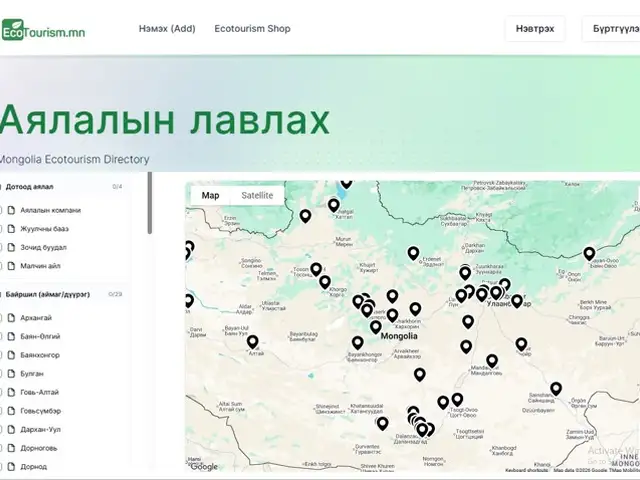Select the Малчин айл filter
Viewport: 640px width, 480px height.
click(x=40, y=266)
